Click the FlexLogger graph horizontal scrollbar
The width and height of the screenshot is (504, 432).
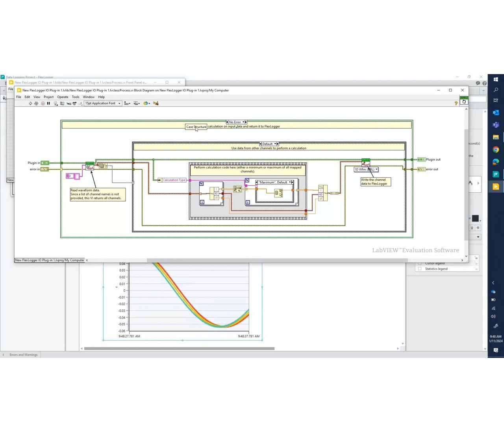point(179,348)
